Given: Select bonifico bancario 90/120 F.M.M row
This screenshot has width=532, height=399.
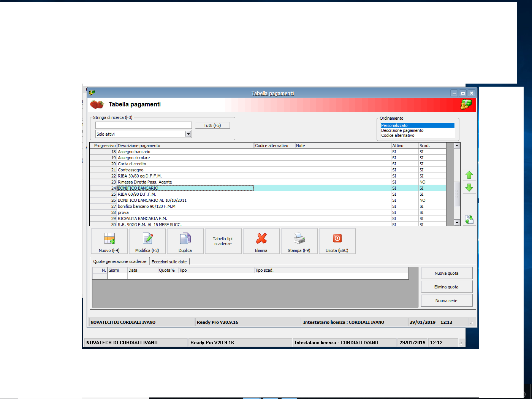Looking at the screenshot, I should coord(268,206).
